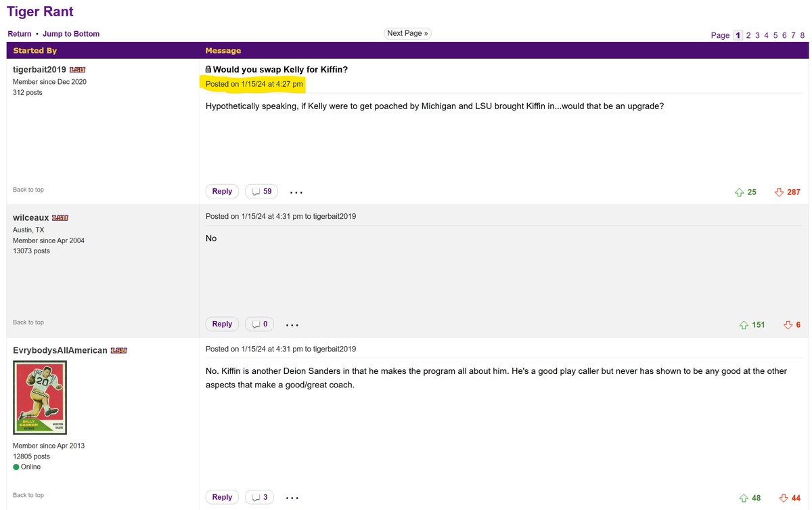This screenshot has width=812, height=510.
Task: Go to page 2
Action: coord(748,35)
